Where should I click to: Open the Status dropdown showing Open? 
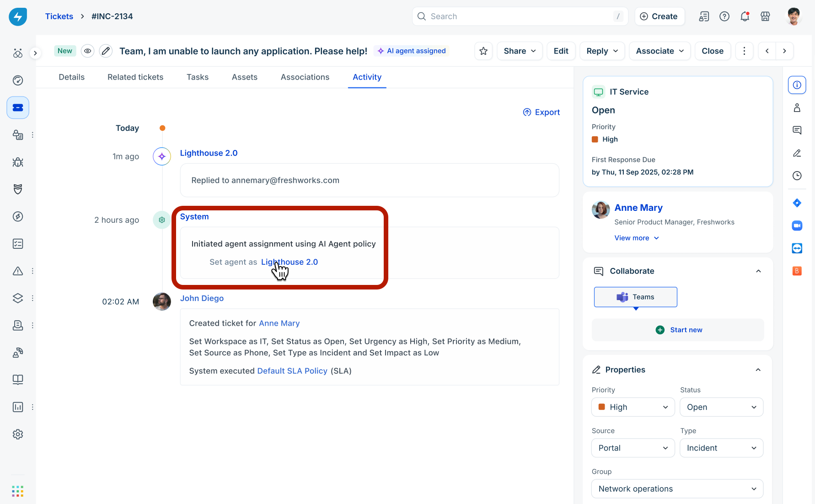coord(722,407)
